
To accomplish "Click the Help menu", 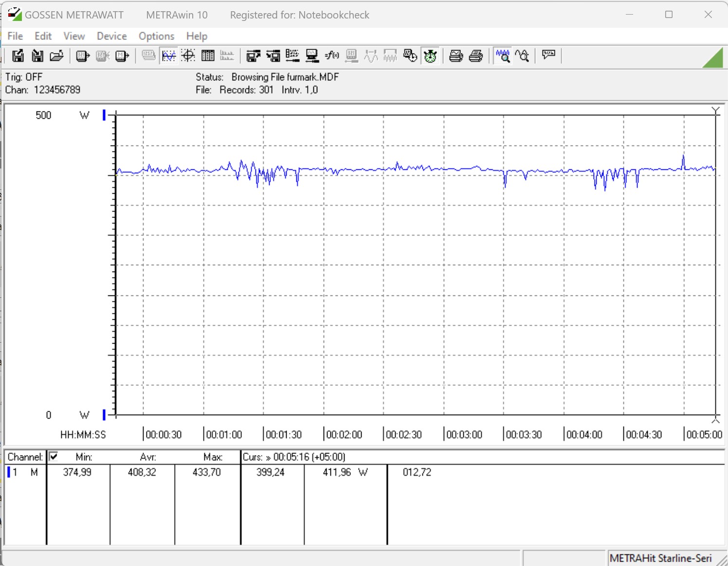I will pyautogui.click(x=197, y=36).
